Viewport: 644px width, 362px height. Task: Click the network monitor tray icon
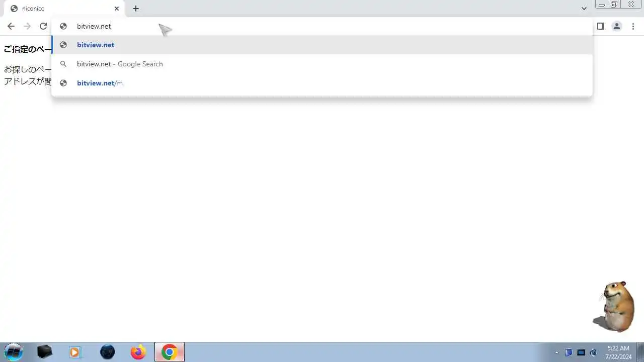pyautogui.click(x=581, y=352)
